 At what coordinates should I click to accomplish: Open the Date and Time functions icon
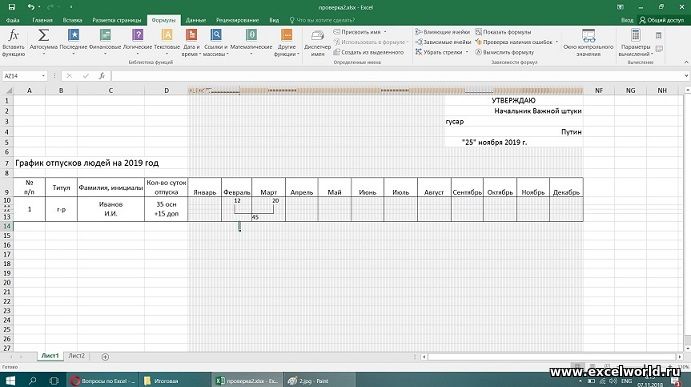(191, 35)
